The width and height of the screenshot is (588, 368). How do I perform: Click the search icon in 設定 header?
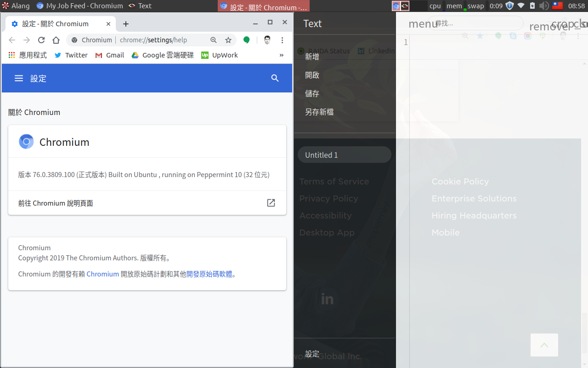(x=275, y=78)
